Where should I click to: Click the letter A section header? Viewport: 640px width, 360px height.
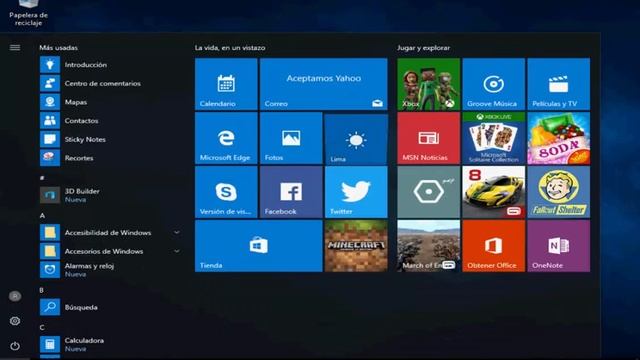(x=42, y=215)
